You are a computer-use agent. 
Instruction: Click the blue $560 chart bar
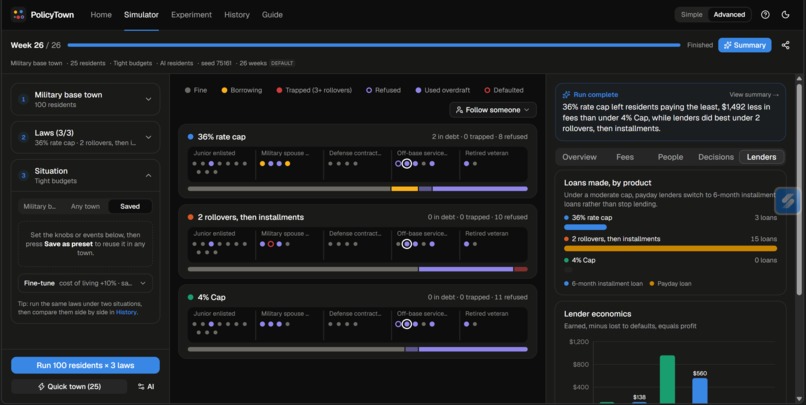pos(700,391)
